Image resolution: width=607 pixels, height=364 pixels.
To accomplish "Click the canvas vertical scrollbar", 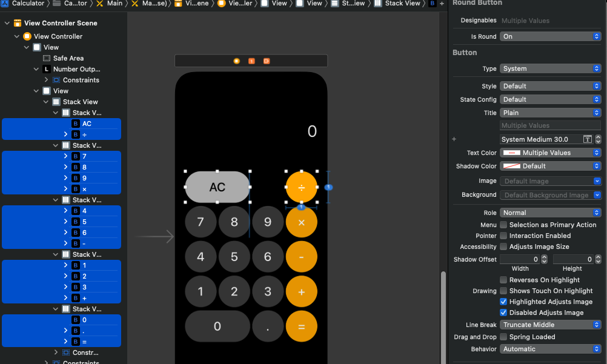I will pos(443,317).
